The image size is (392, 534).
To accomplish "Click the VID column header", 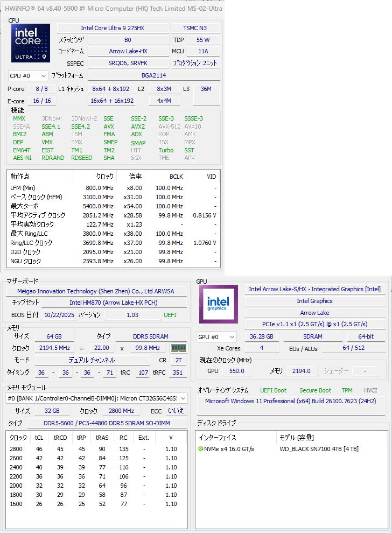I will (211, 177).
